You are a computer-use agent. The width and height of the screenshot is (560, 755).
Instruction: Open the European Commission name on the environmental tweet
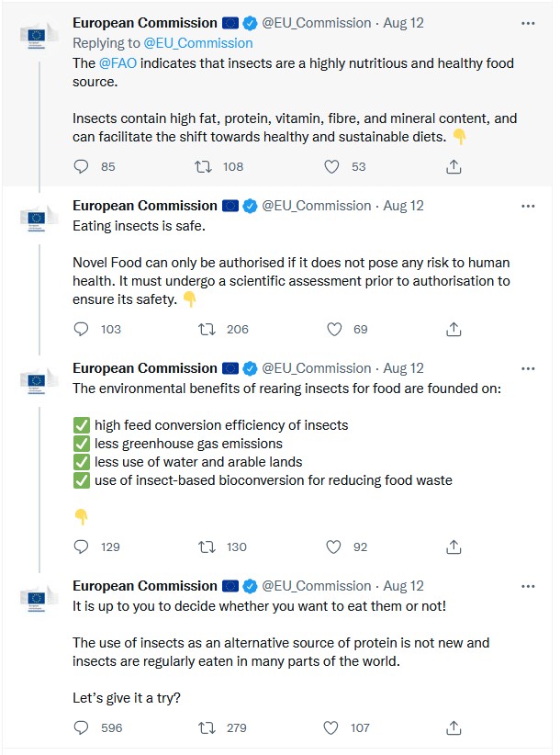coord(145,368)
